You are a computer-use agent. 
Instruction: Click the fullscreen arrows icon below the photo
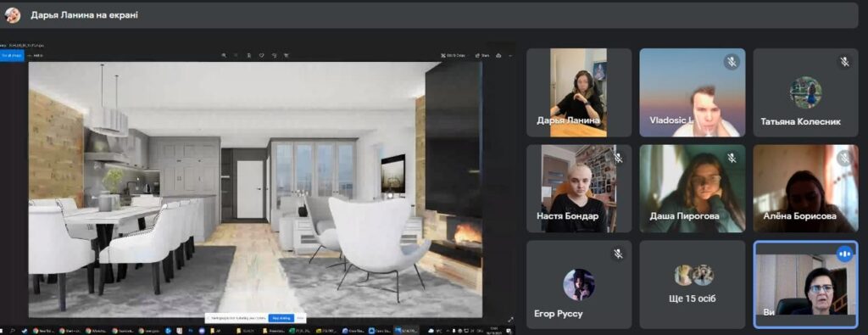(510, 319)
